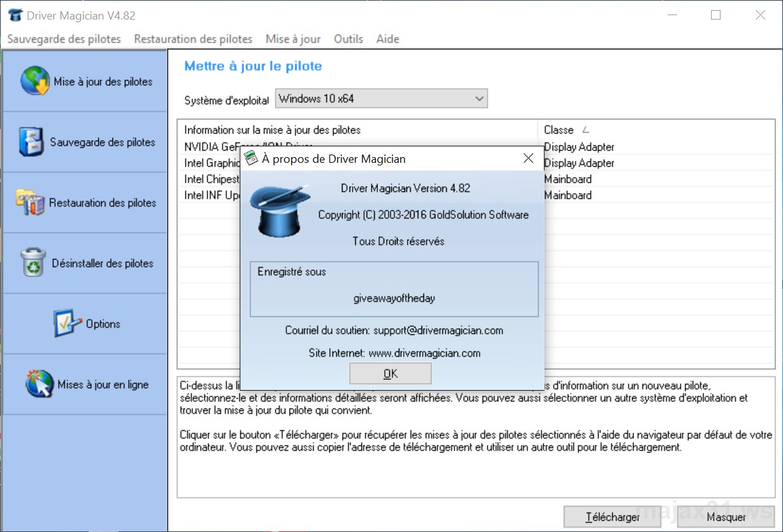Click the Système d'exploitat label
This screenshot has height=532, width=783.
[227, 100]
